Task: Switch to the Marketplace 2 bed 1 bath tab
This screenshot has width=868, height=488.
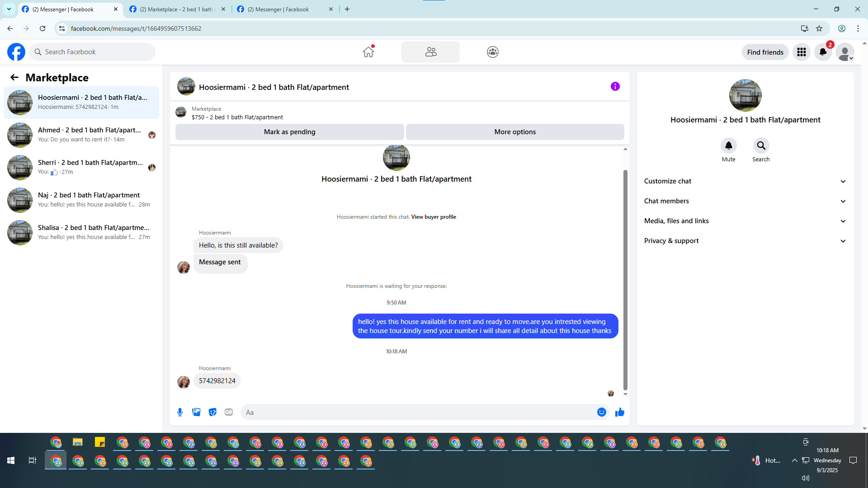Action: click(178, 9)
